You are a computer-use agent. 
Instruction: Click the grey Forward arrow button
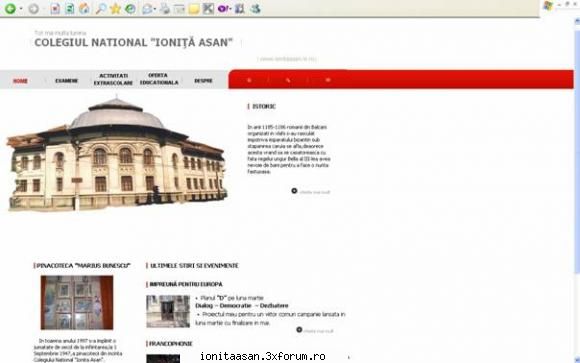[x=34, y=9]
